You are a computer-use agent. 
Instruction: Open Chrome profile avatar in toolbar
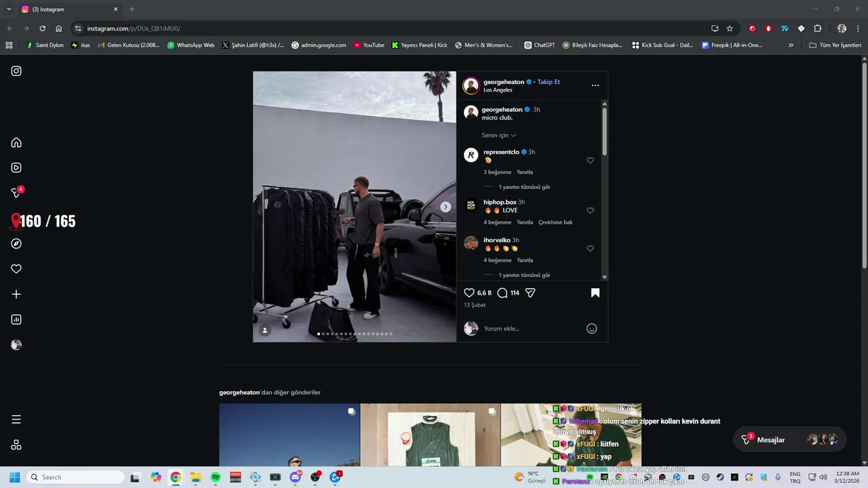pyautogui.click(x=842, y=28)
